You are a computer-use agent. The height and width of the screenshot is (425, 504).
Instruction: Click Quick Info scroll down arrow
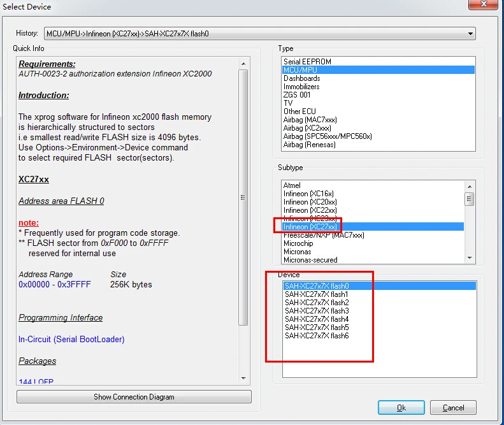(x=243, y=378)
